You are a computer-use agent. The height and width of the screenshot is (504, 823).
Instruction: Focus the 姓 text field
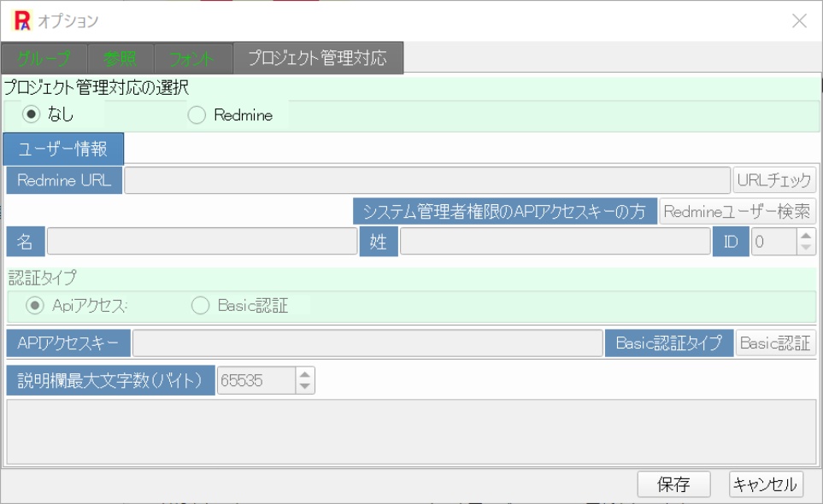555,241
